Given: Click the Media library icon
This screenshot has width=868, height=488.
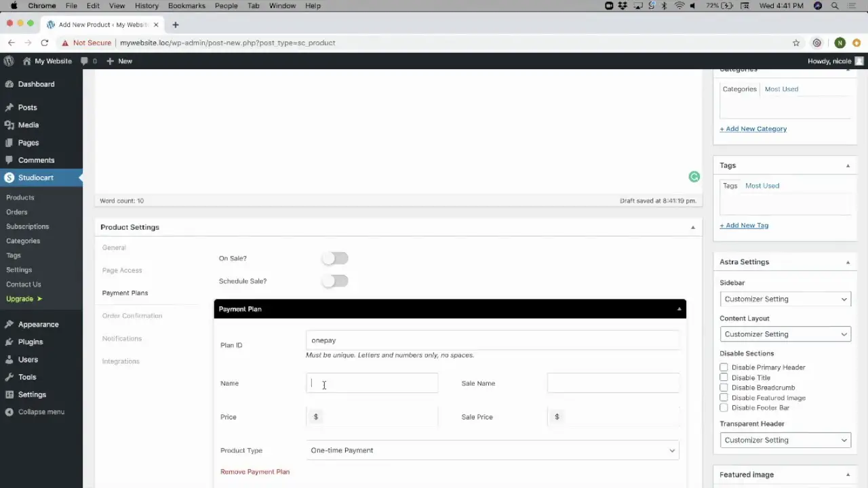Looking at the screenshot, I should 9,125.
